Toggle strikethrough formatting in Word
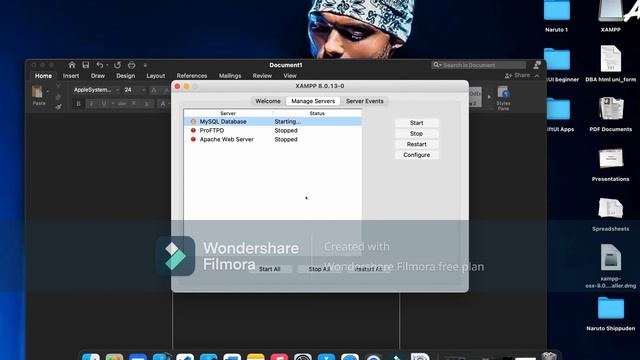 (x=122, y=104)
